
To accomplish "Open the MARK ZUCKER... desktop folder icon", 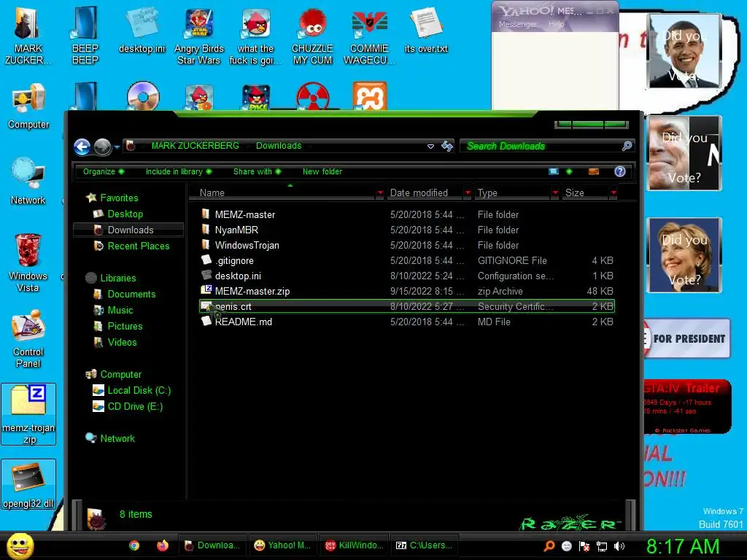I will point(28,36).
